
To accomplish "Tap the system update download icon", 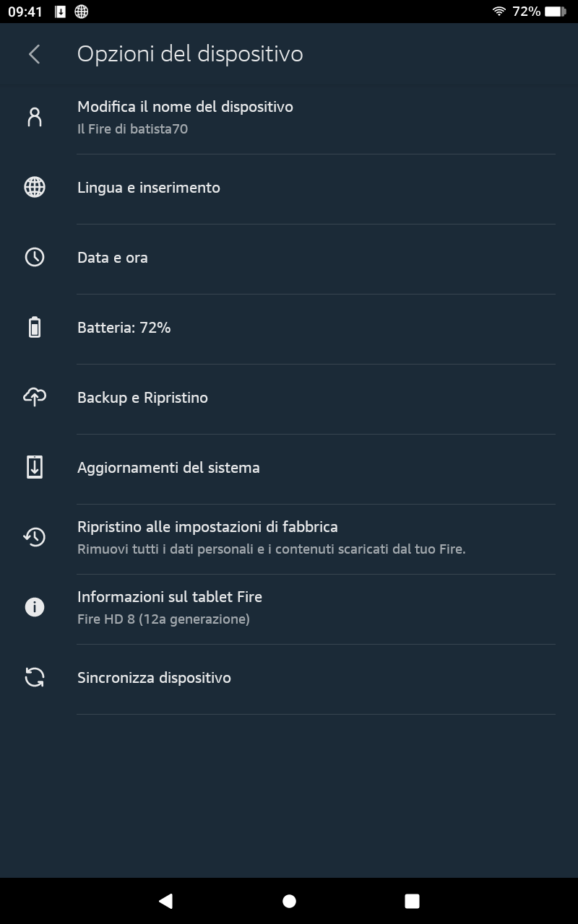I will (x=34, y=468).
